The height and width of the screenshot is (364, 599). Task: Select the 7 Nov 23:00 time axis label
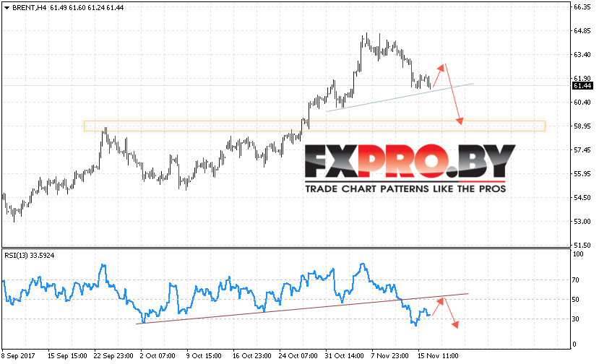click(389, 356)
